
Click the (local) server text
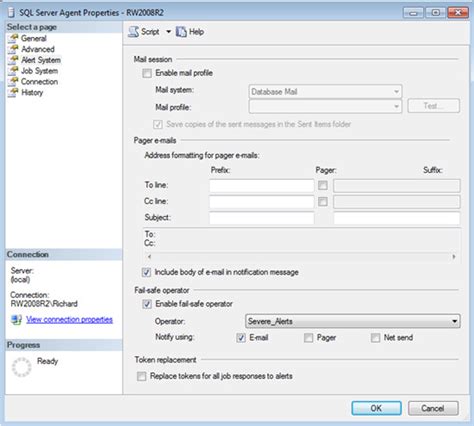point(20,280)
